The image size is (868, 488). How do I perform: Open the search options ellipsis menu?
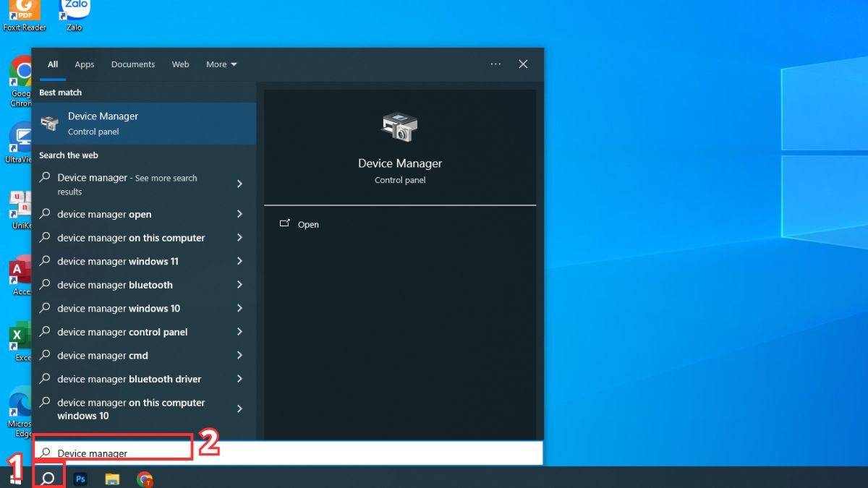tap(495, 64)
